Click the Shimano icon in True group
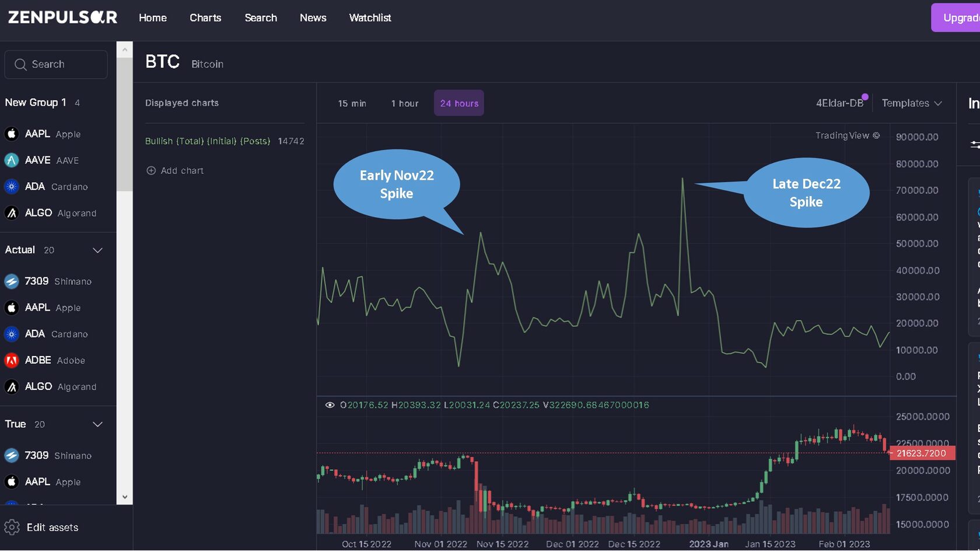980x551 pixels. point(12,455)
